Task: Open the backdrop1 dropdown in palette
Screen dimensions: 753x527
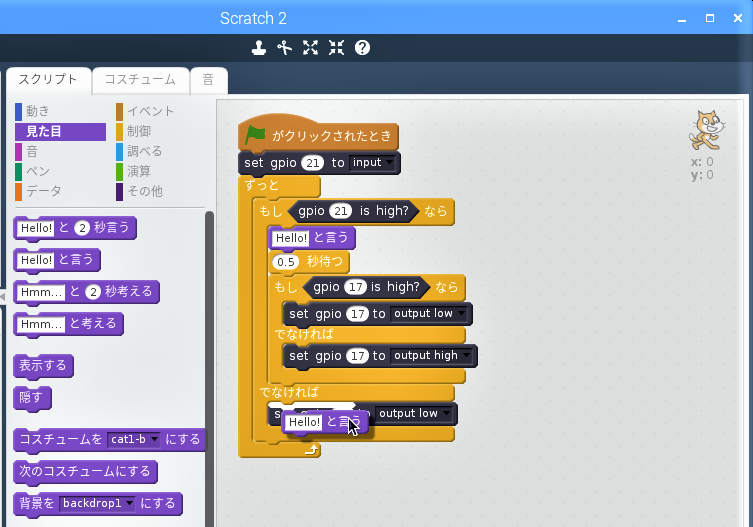Action: (x=97, y=503)
